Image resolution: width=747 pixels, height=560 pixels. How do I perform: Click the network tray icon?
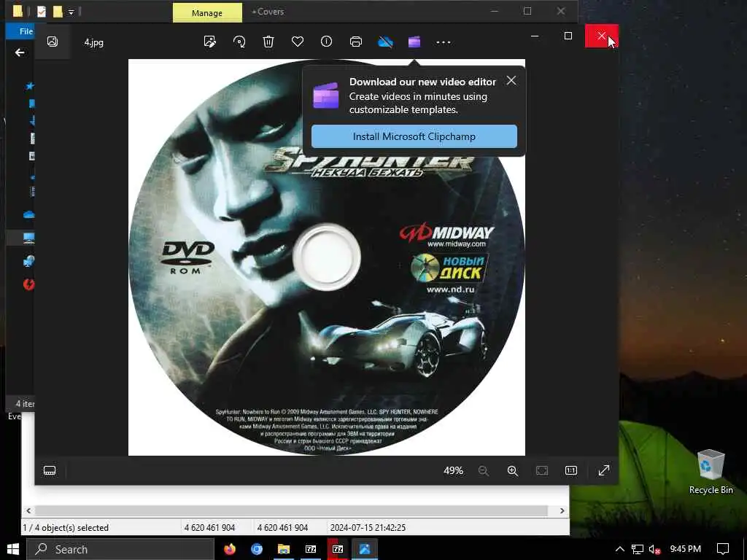coord(637,549)
